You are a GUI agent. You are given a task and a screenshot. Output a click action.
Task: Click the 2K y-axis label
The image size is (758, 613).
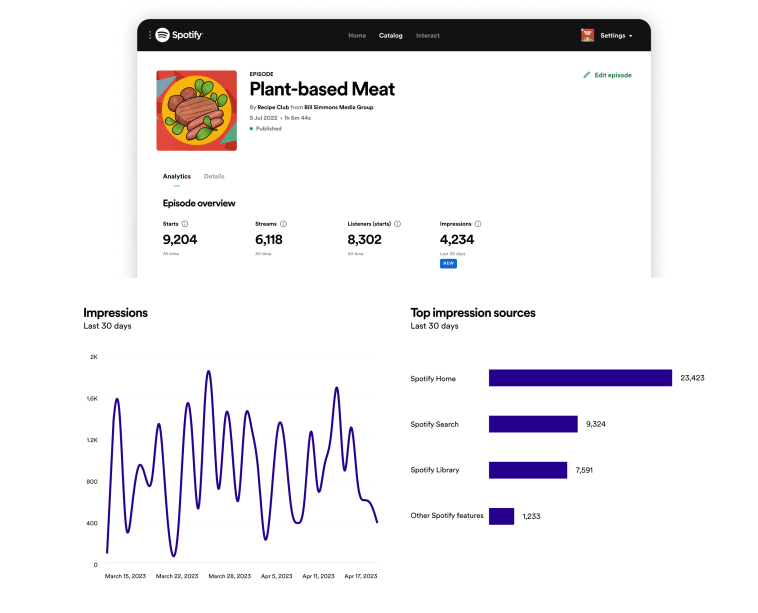[x=94, y=357]
